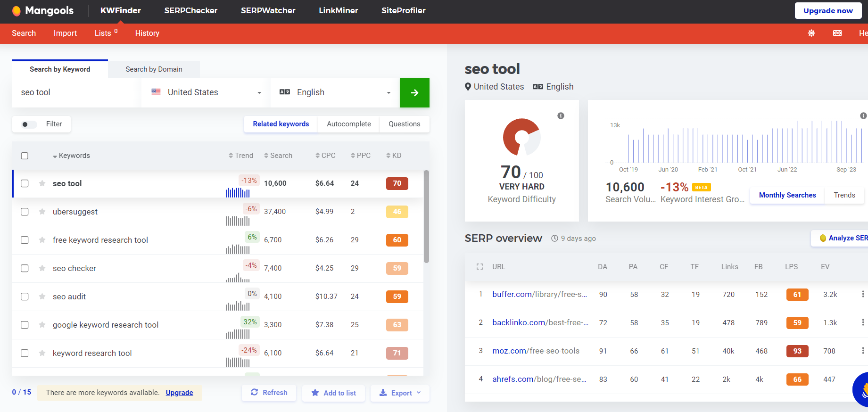Star the seo tool keyword
The image size is (868, 412).
42,183
